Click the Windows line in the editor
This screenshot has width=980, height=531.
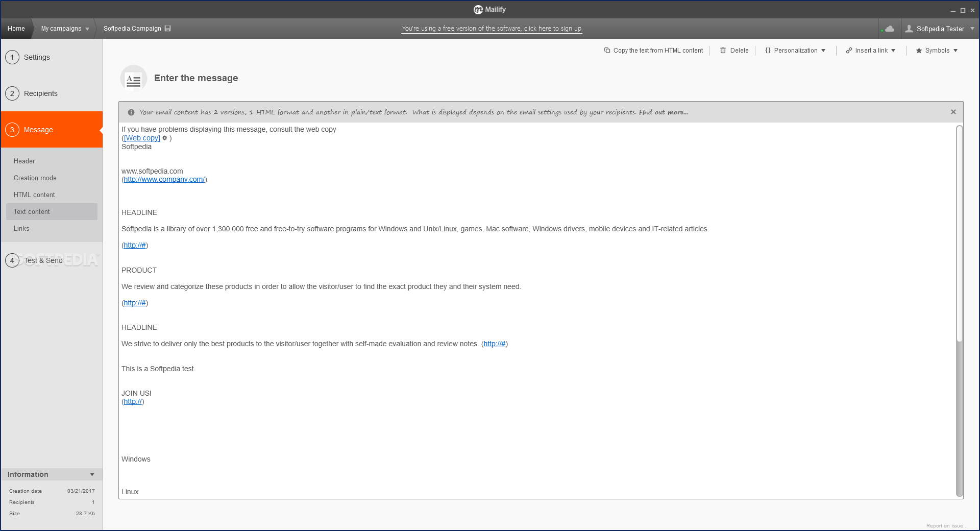click(136, 459)
